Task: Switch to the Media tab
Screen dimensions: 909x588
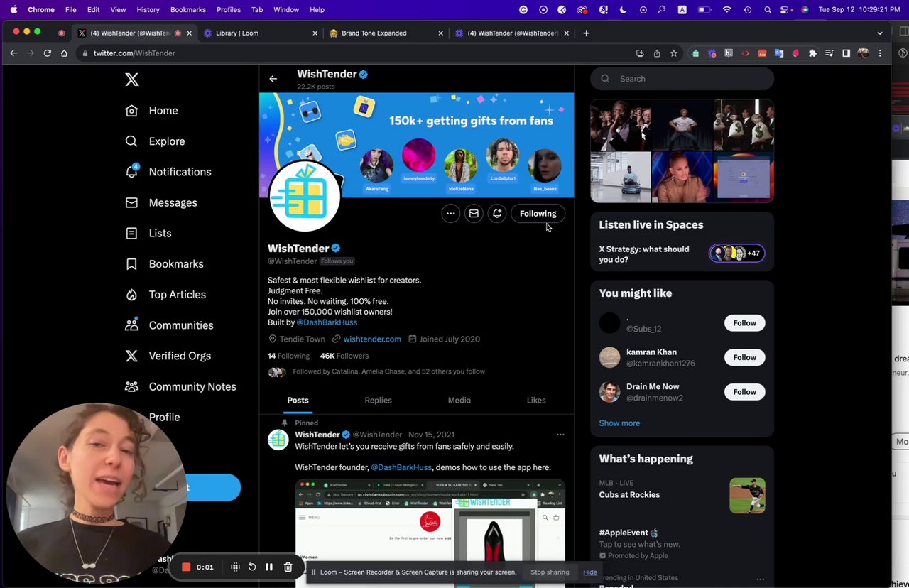Action: tap(459, 401)
